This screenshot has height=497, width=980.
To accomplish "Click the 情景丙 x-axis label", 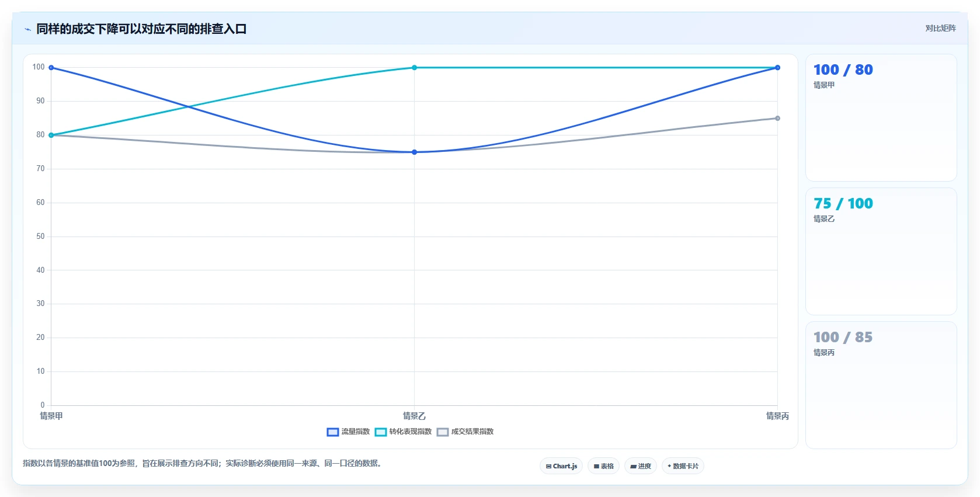I will tap(777, 416).
